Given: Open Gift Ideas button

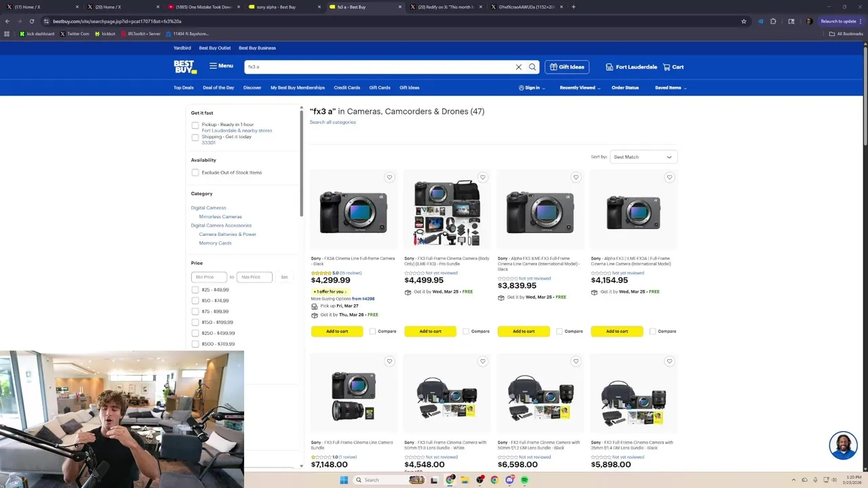Looking at the screenshot, I should tap(567, 67).
